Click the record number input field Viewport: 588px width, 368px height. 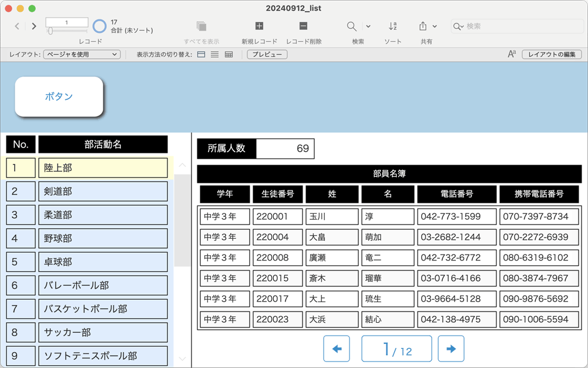[67, 22]
